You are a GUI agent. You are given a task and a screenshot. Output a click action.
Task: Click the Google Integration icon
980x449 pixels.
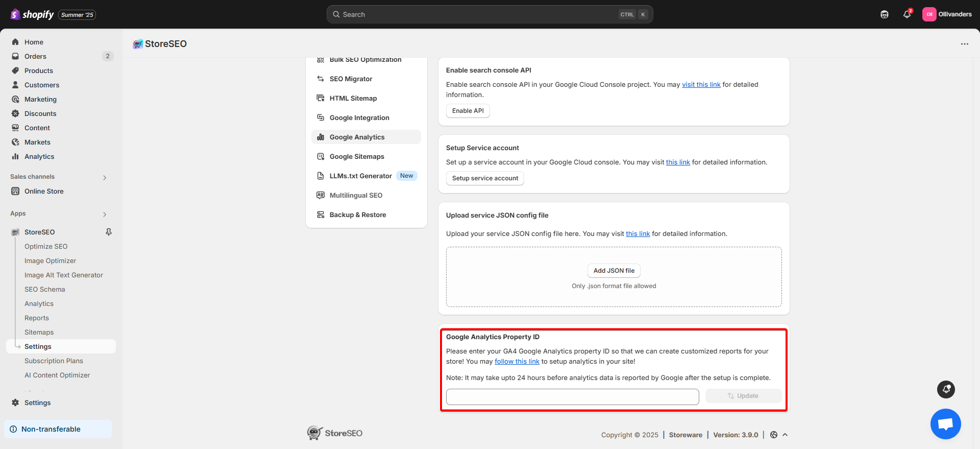tap(321, 117)
